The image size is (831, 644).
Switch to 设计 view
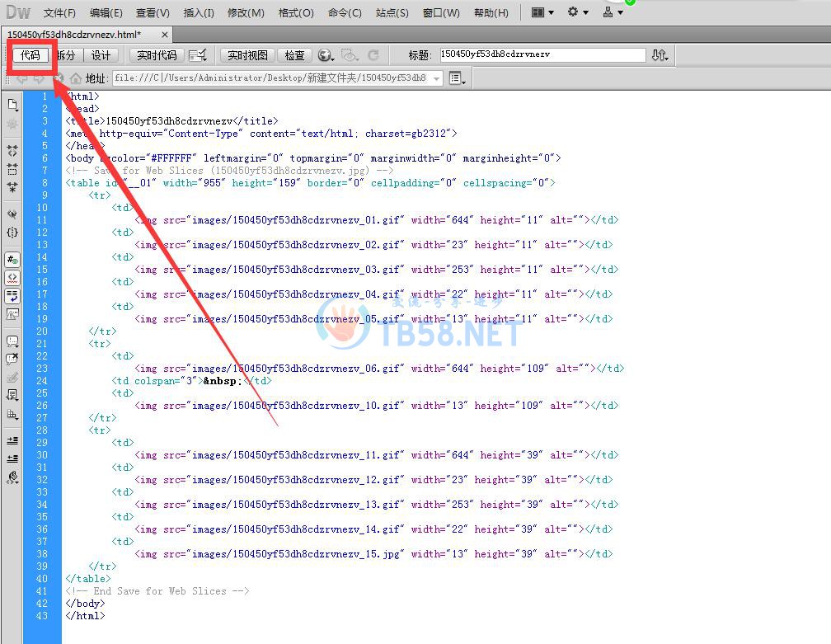tap(101, 55)
